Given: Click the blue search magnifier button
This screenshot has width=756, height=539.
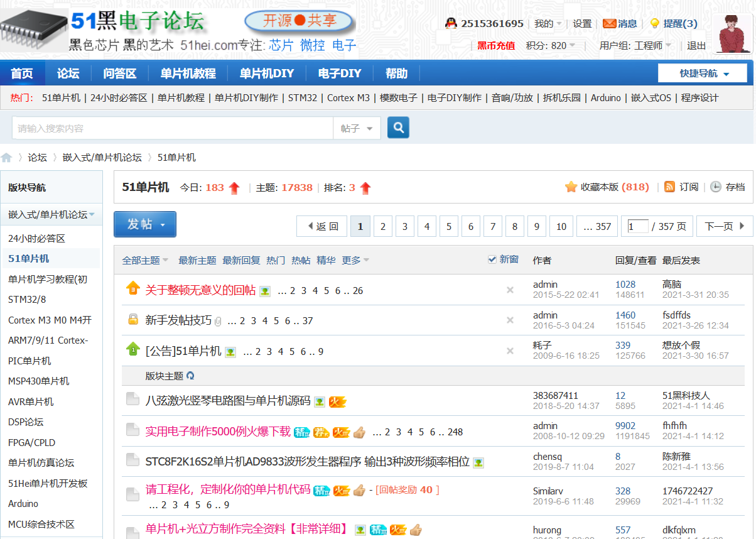Looking at the screenshot, I should [x=398, y=128].
